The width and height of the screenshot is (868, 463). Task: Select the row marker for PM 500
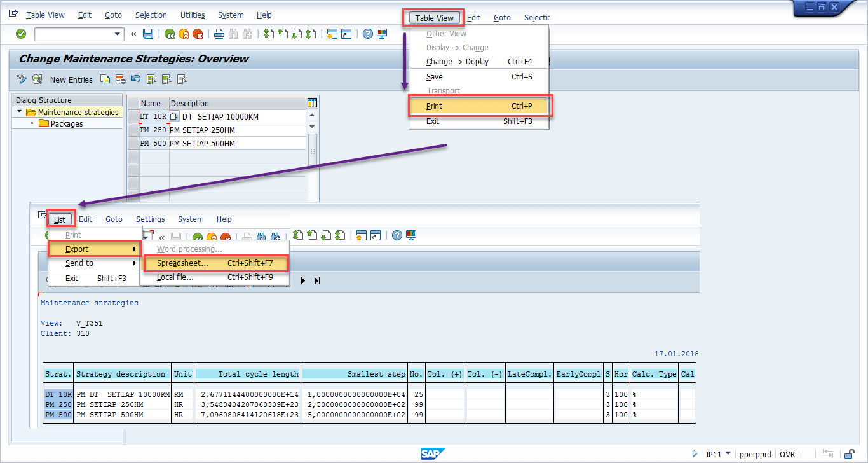(133, 144)
